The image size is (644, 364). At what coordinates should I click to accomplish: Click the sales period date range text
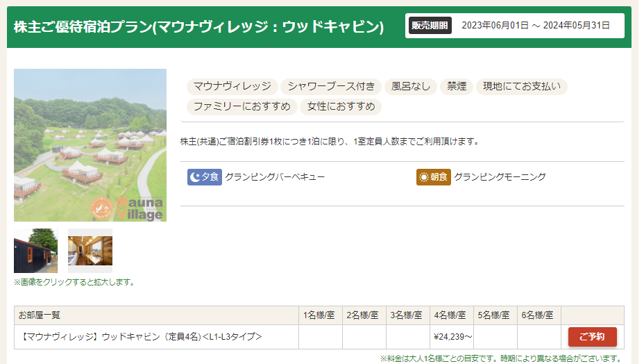click(x=536, y=26)
